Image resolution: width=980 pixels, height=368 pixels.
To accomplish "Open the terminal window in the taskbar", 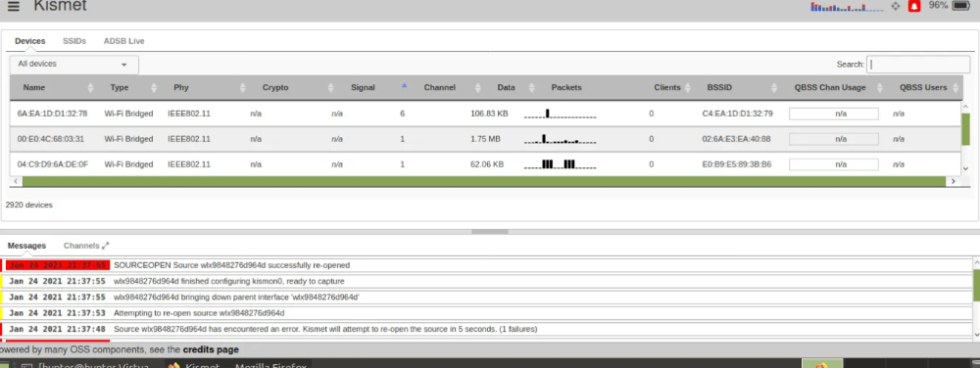I will 86,365.
